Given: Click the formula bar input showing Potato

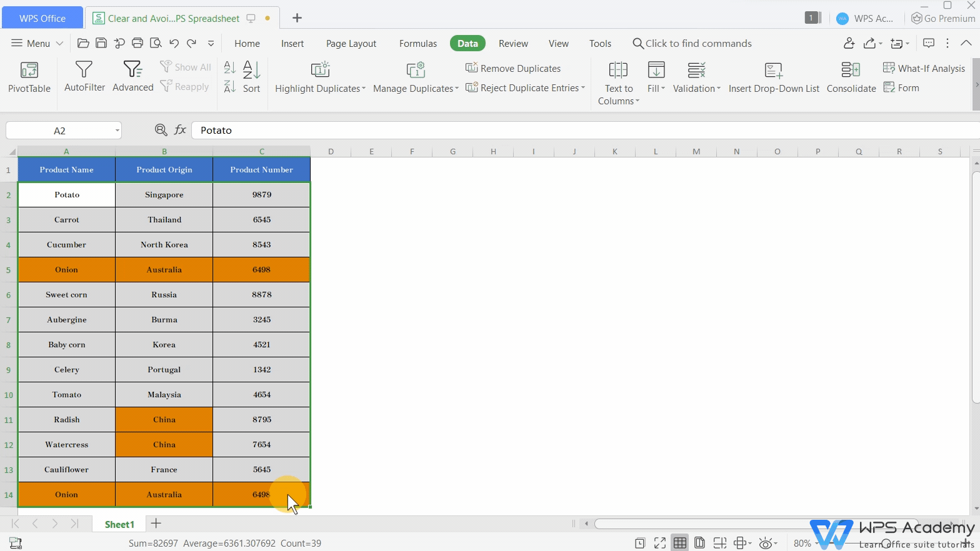Looking at the screenshot, I should (562, 130).
